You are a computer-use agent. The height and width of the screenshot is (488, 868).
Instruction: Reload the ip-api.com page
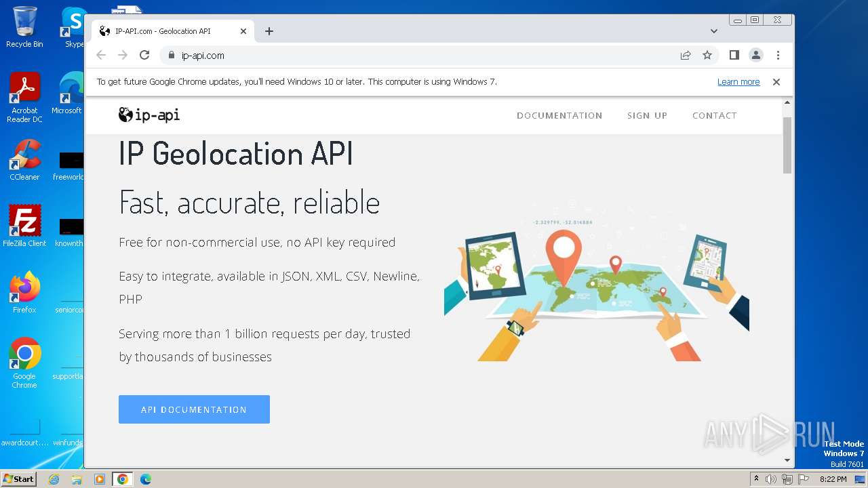coord(144,56)
